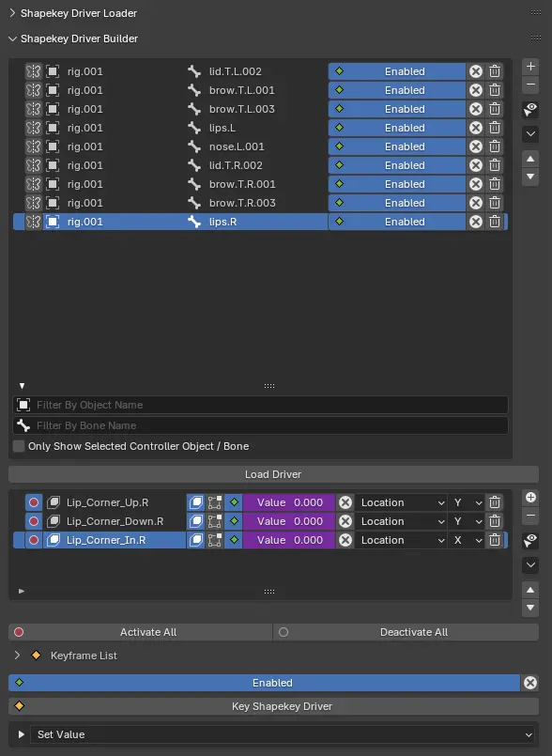Clear keyframe X on brow.T.L.003 row

pos(476,109)
